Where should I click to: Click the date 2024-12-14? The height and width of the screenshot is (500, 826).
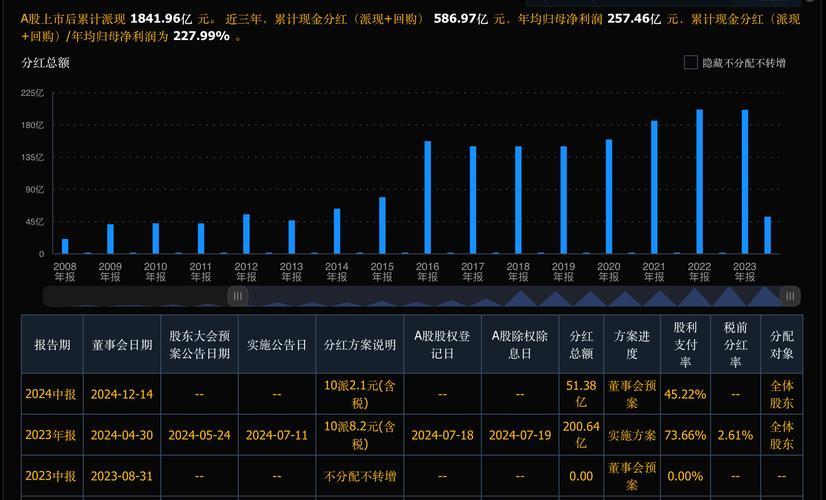click(x=122, y=394)
